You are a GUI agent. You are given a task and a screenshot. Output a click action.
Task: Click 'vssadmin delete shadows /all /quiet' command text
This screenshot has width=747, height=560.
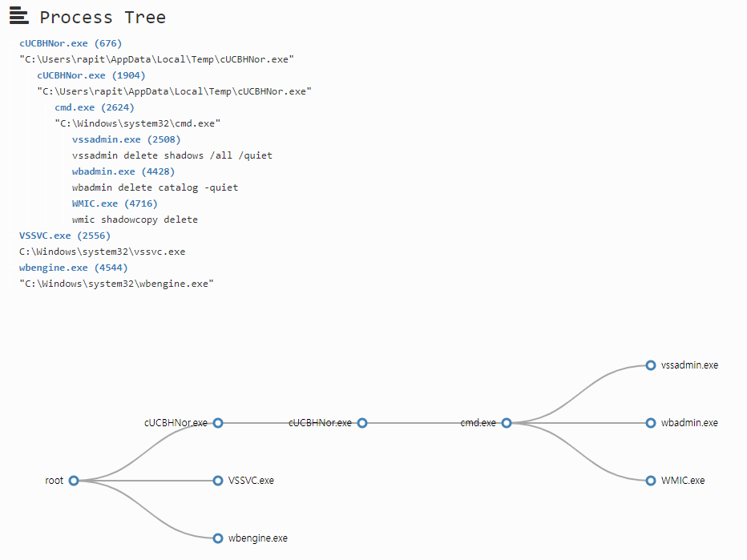pos(172,155)
